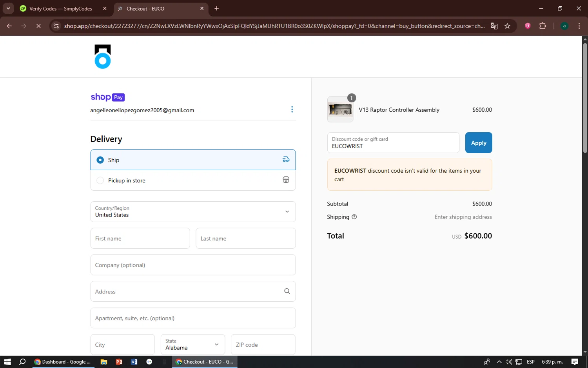This screenshot has width=588, height=368.
Task: Open PowerPoint from the taskbar
Action: [119, 362]
